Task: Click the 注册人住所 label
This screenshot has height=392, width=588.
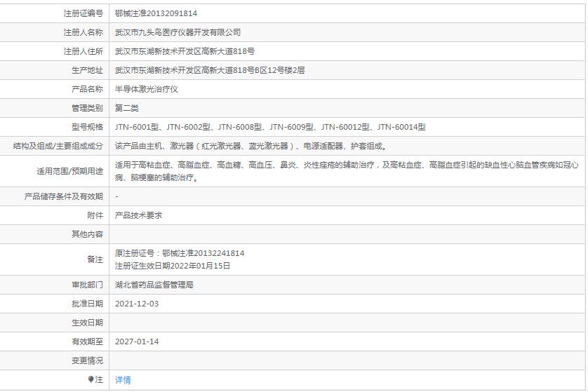Action: (x=83, y=51)
